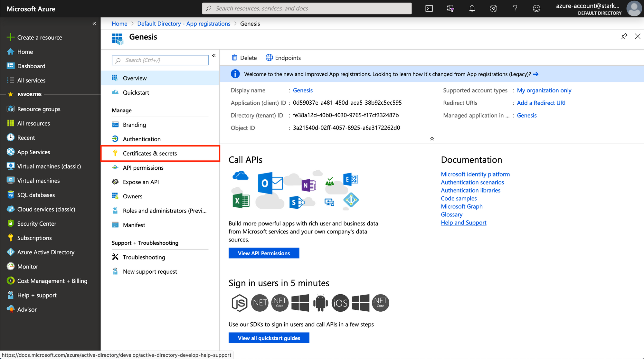Select the Overview navigation item
Image resolution: width=644 pixels, height=359 pixels.
(135, 78)
